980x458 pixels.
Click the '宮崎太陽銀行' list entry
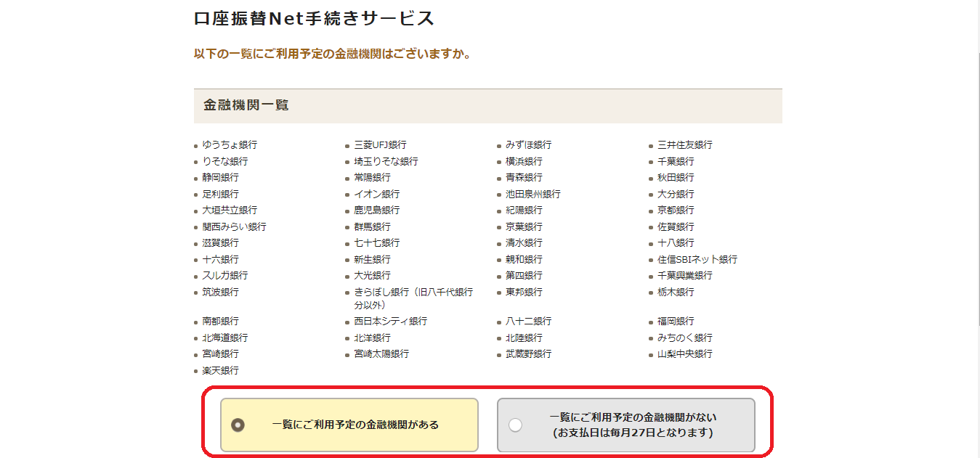(x=381, y=353)
